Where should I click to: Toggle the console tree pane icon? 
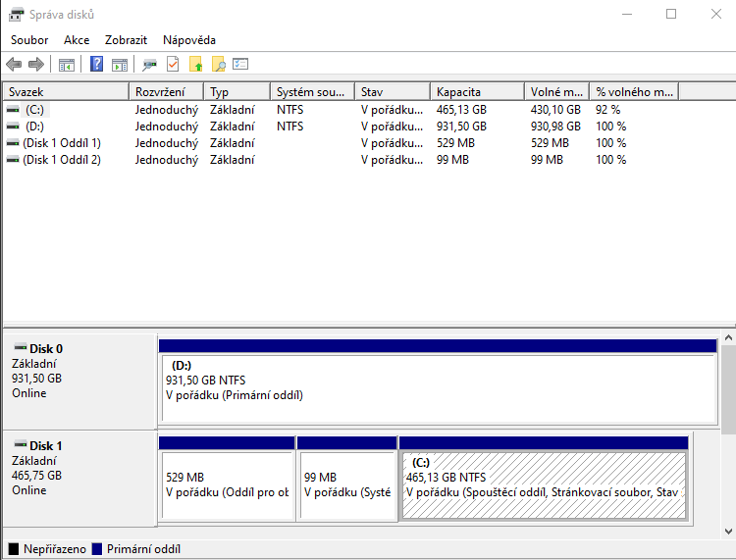click(67, 65)
